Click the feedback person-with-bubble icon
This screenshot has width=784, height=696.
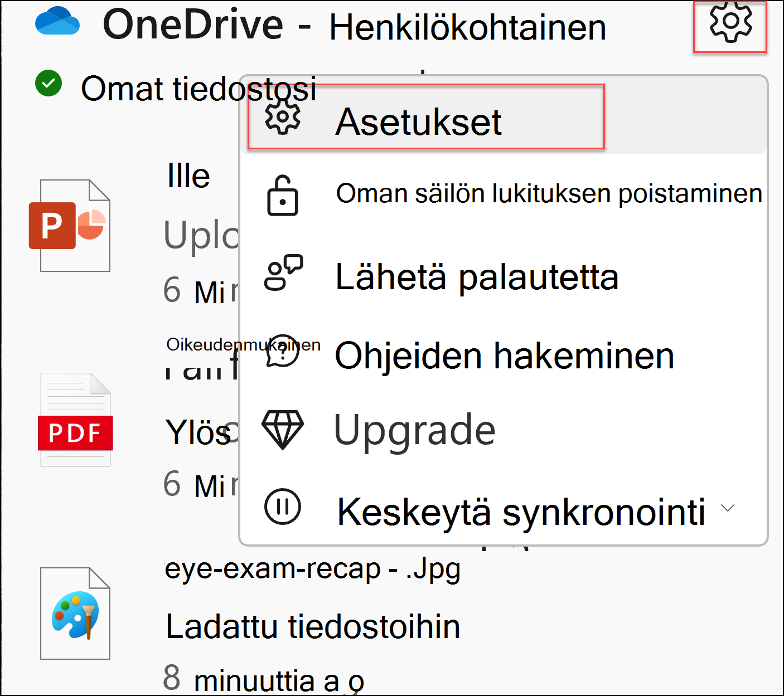(283, 272)
